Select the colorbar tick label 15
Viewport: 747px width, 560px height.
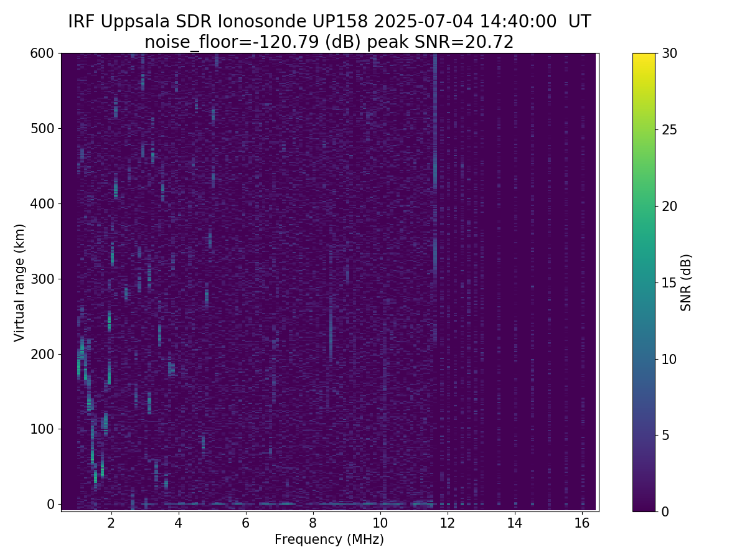(x=670, y=282)
